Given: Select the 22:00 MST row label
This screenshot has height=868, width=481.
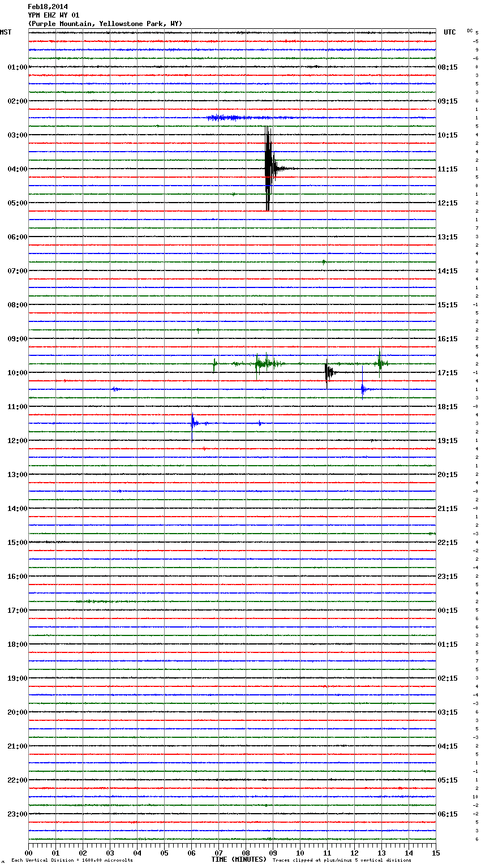Looking at the screenshot, I should point(18,780).
